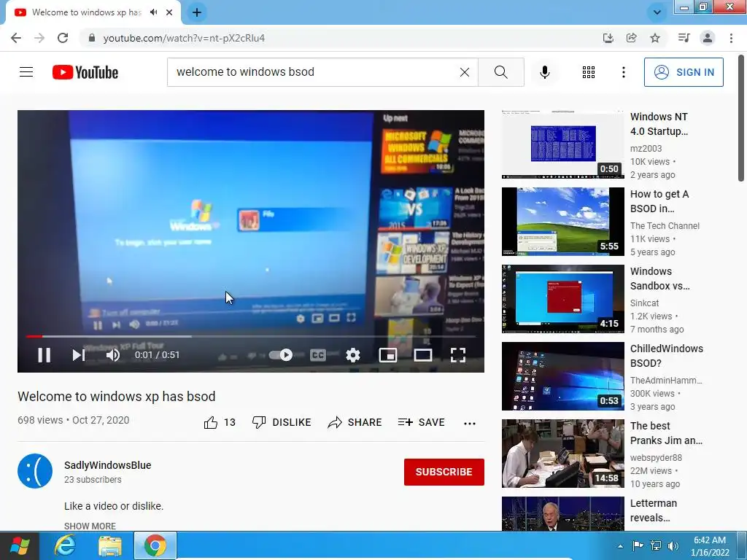Go to the YouTube home logo
747x560 pixels.
pyautogui.click(x=85, y=72)
